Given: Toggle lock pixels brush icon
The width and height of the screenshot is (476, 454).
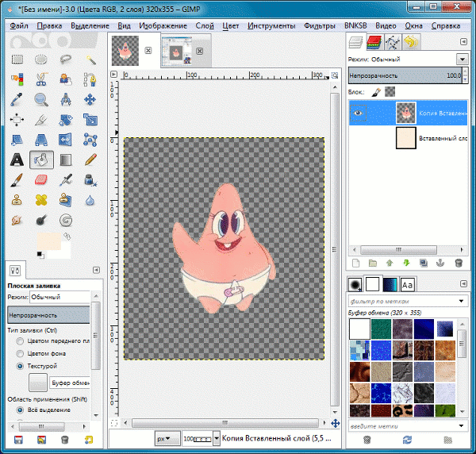Looking at the screenshot, I should coord(376,92).
